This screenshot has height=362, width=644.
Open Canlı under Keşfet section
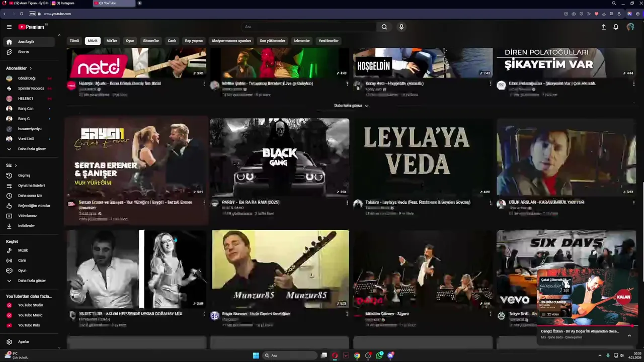pos(29,260)
